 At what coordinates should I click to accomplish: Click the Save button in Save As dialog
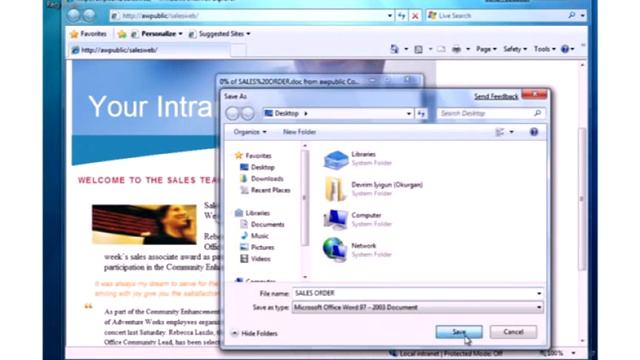[459, 332]
